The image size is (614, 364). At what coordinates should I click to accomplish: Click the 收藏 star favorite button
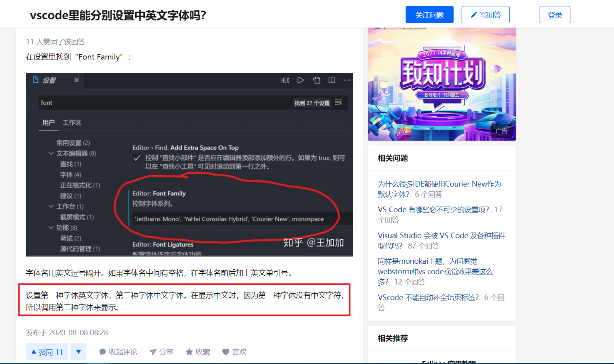(198, 352)
